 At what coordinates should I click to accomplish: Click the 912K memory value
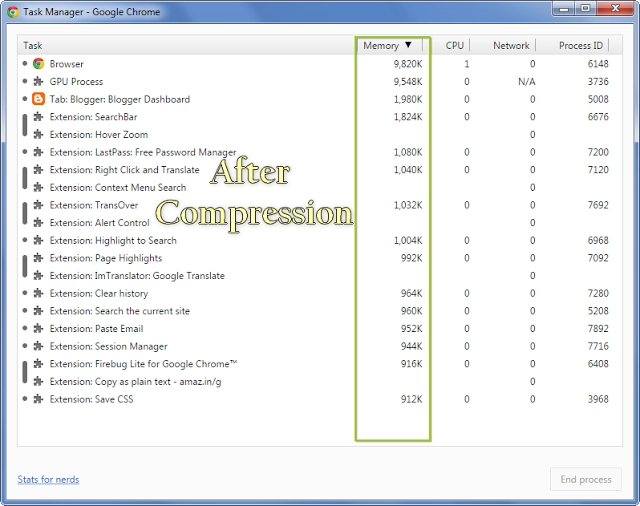coord(411,399)
